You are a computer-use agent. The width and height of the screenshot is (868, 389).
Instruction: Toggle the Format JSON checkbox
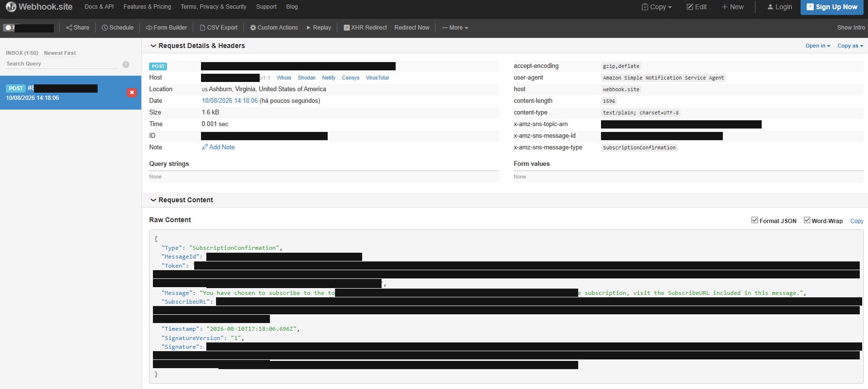pos(754,220)
